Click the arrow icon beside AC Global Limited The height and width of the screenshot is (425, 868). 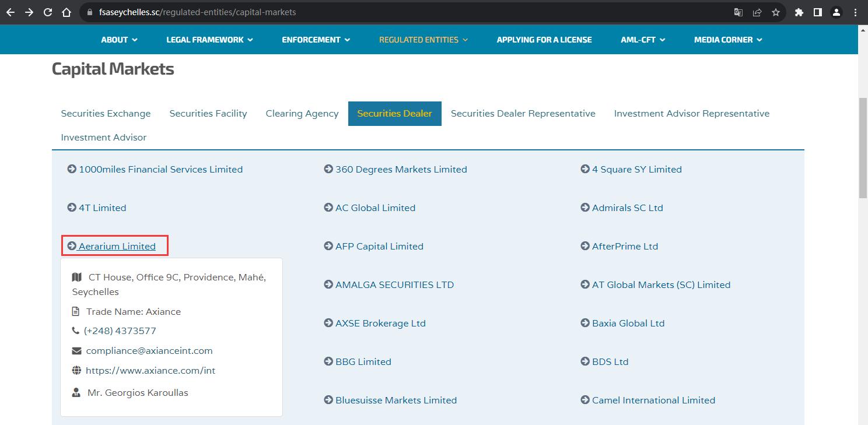coord(328,208)
